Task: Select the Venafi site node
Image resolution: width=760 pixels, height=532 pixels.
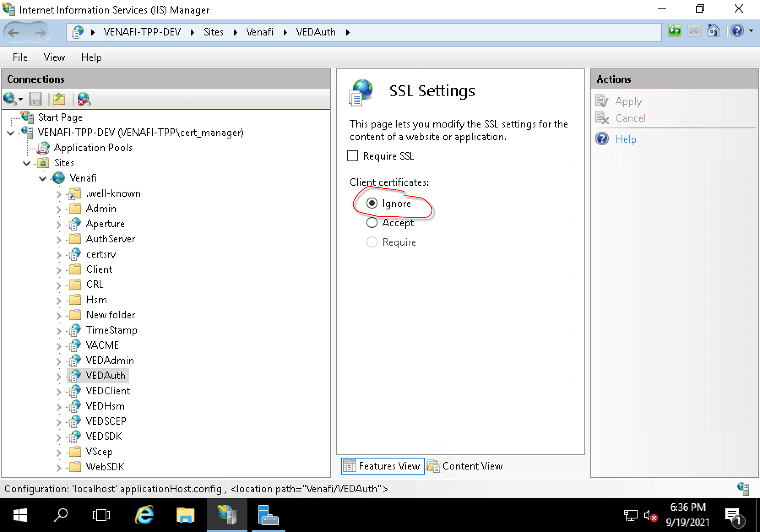Action: click(83, 178)
